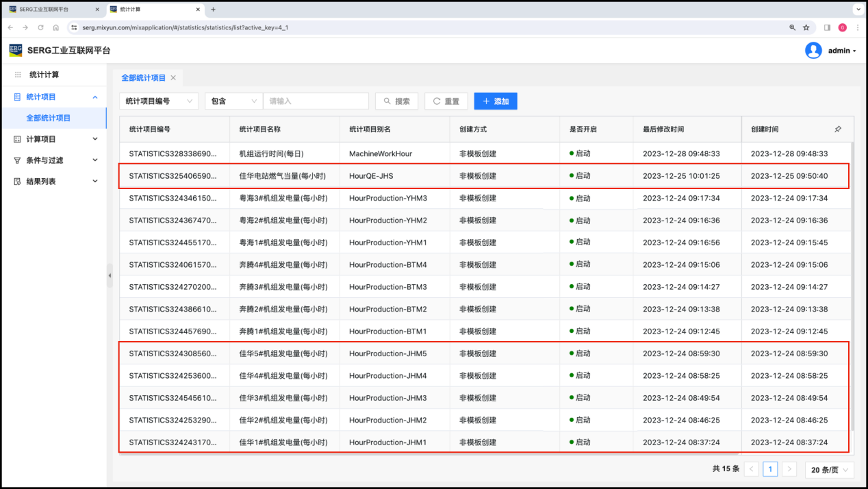Click the browser home icon
This screenshot has height=489, width=868.
(x=55, y=27)
